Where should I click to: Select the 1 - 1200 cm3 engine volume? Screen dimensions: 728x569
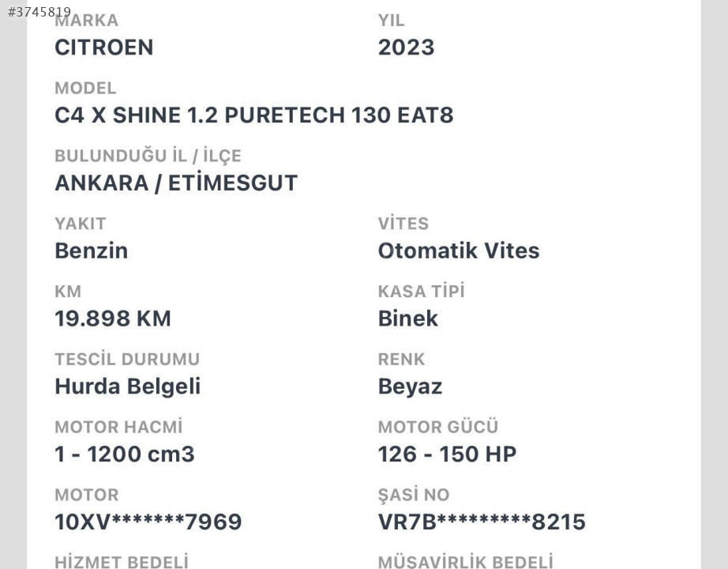click(x=125, y=454)
